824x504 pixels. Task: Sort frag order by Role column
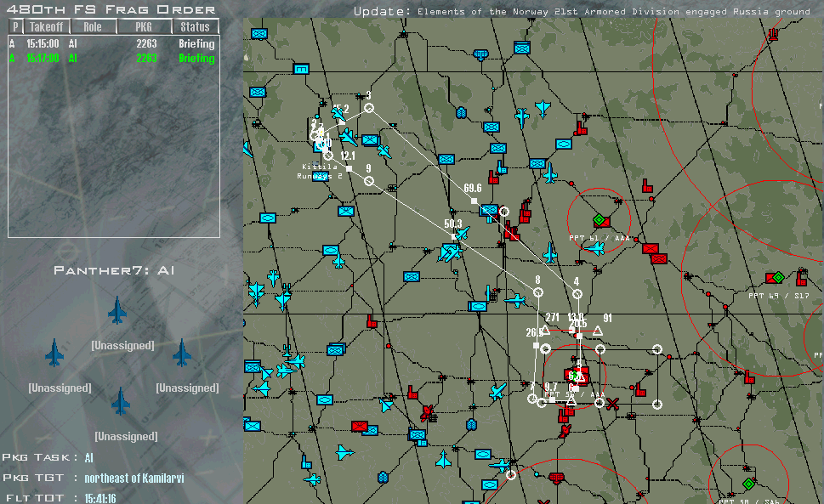[x=93, y=27]
